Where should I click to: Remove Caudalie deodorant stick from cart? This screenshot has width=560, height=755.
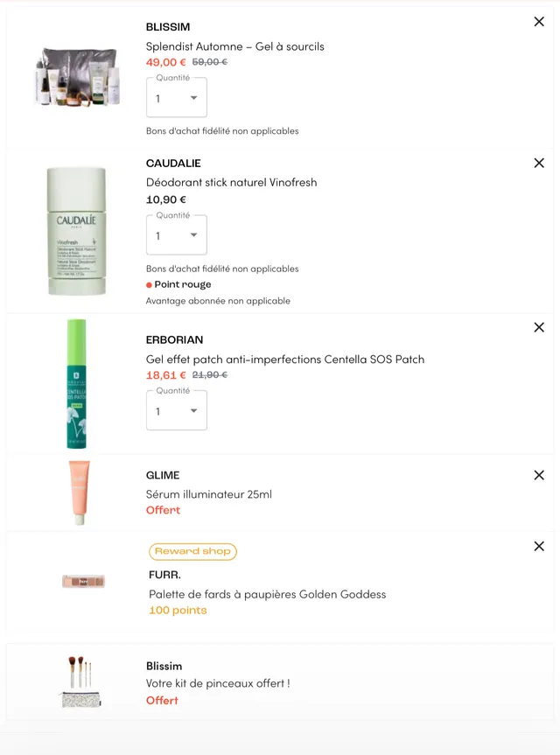(x=539, y=163)
